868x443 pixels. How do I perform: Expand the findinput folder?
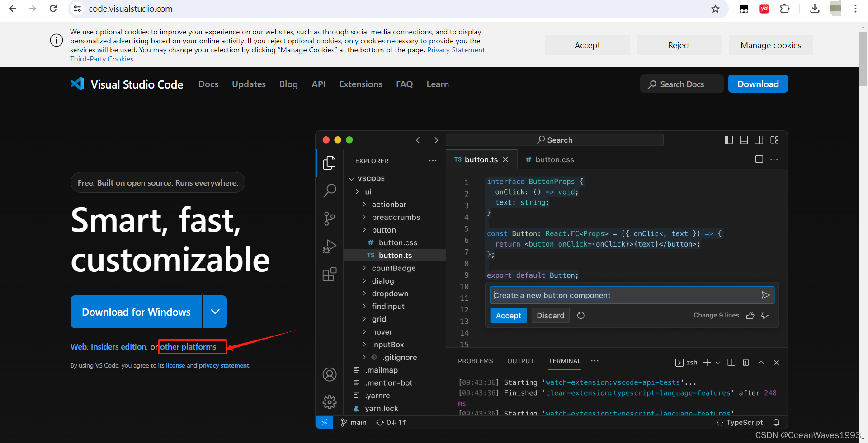pos(364,306)
